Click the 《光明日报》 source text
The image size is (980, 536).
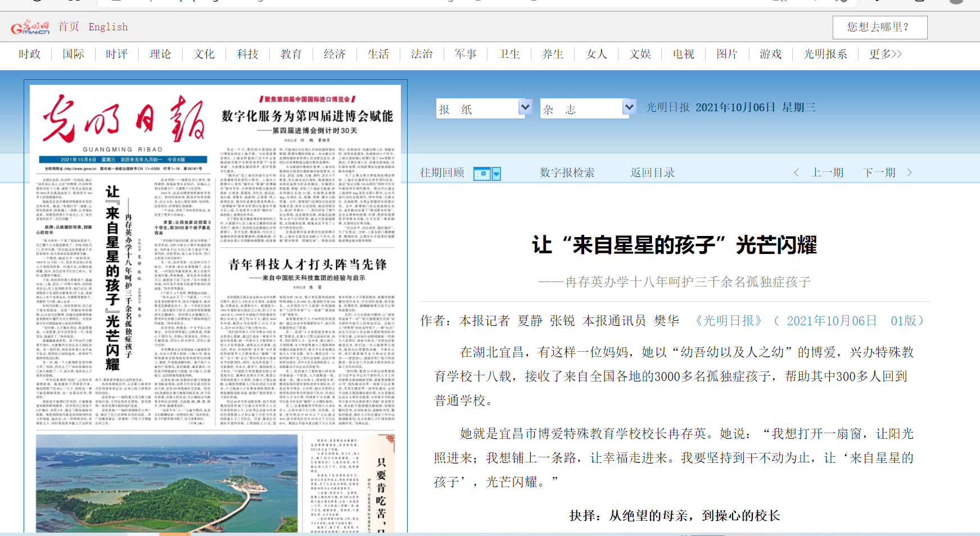pos(729,321)
